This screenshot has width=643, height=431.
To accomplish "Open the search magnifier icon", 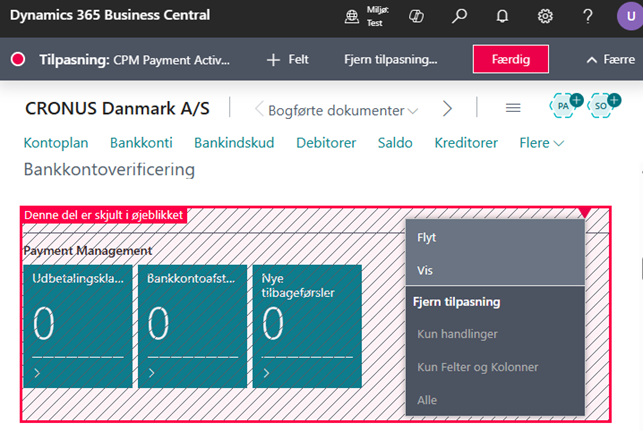I will click(x=459, y=16).
